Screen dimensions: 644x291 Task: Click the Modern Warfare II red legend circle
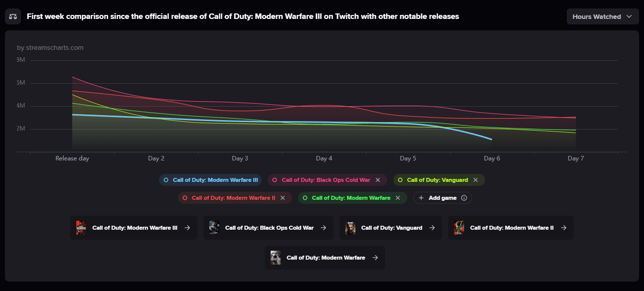(185, 198)
